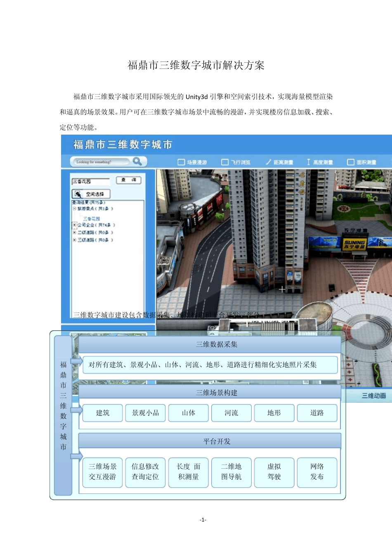Click the arrow pointing to 三维场景构建
Image resolution: width=392 pixels, height=555 pixels.
click(76, 410)
